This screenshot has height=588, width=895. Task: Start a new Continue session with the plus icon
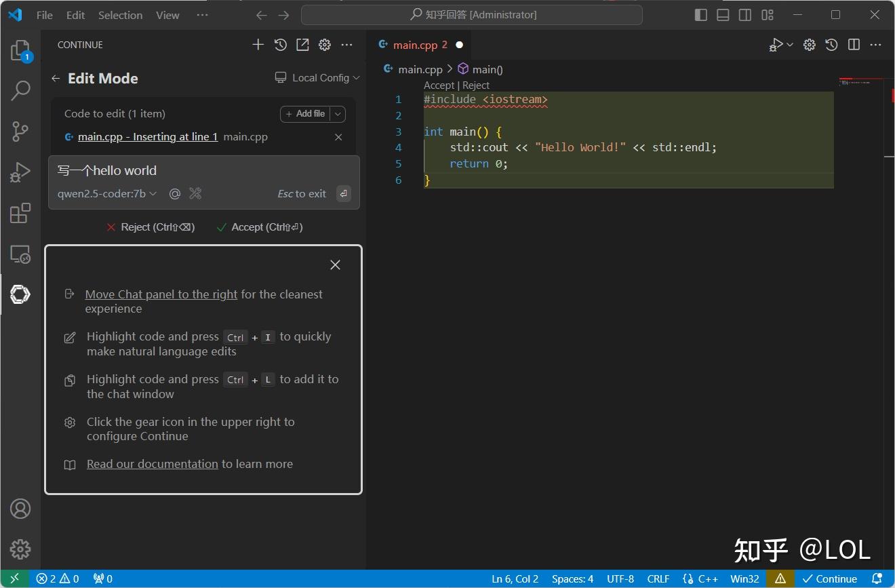(258, 44)
